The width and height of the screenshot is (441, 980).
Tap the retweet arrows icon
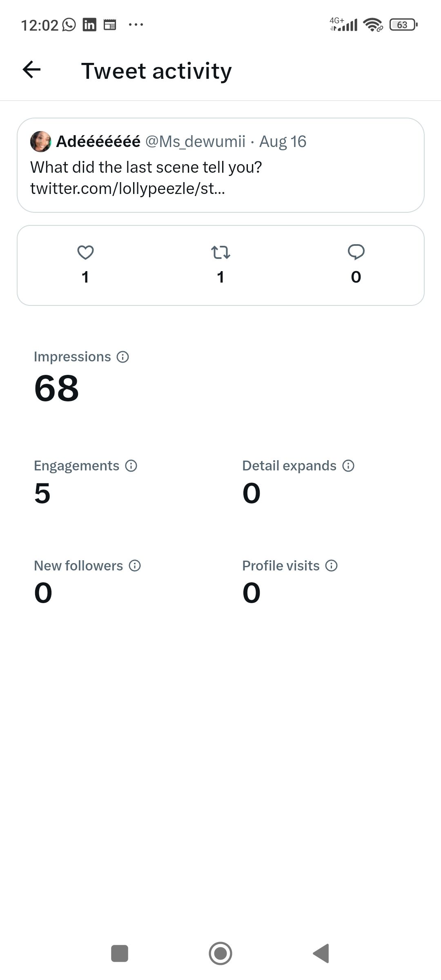coord(220,252)
